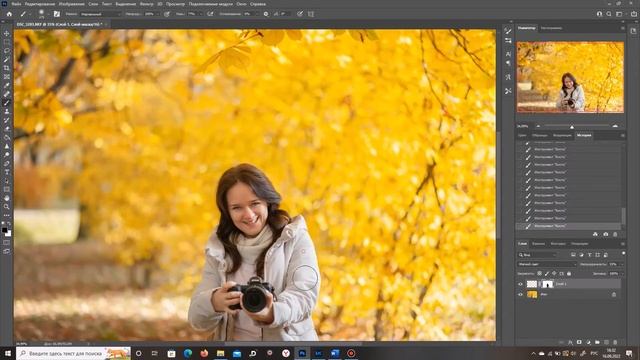
Task: Open the Window menu
Action: tap(241, 4)
